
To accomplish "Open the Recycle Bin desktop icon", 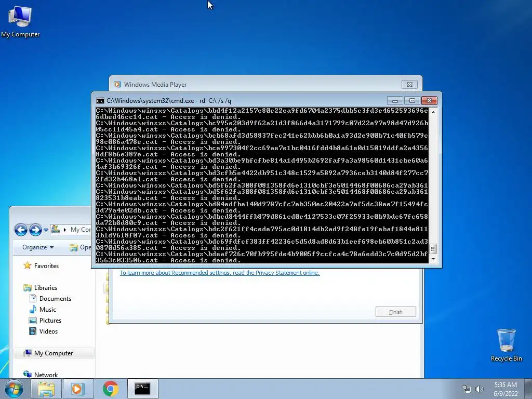I will 506,345.
